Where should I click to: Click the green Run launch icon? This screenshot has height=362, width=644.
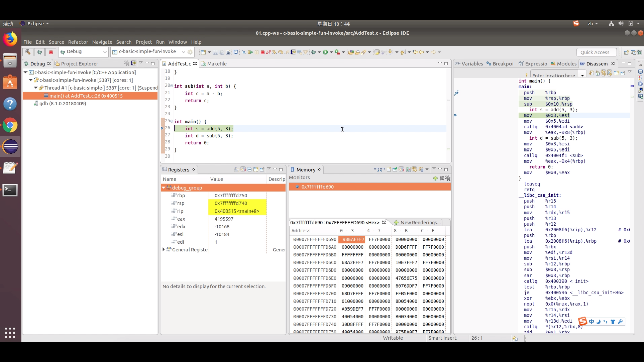[x=325, y=52]
